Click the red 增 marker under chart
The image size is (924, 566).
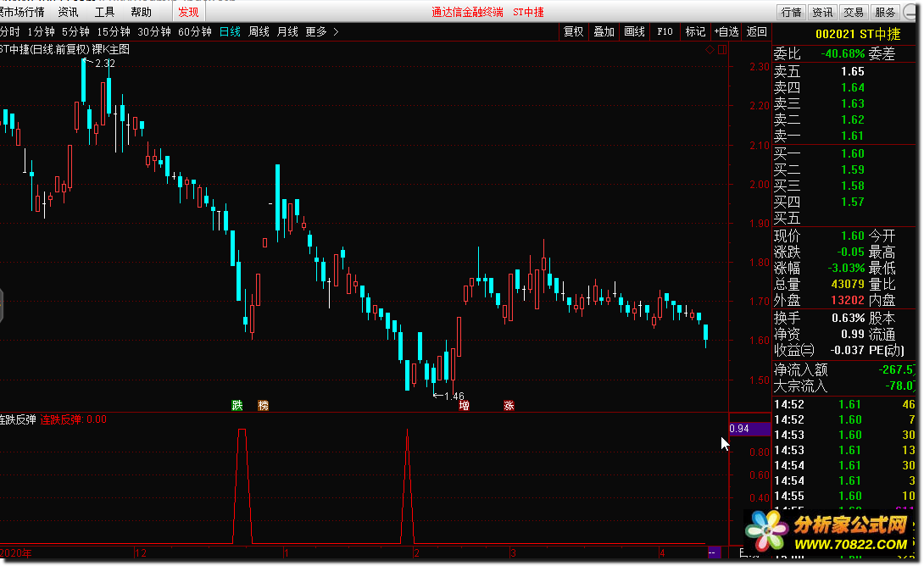click(465, 405)
